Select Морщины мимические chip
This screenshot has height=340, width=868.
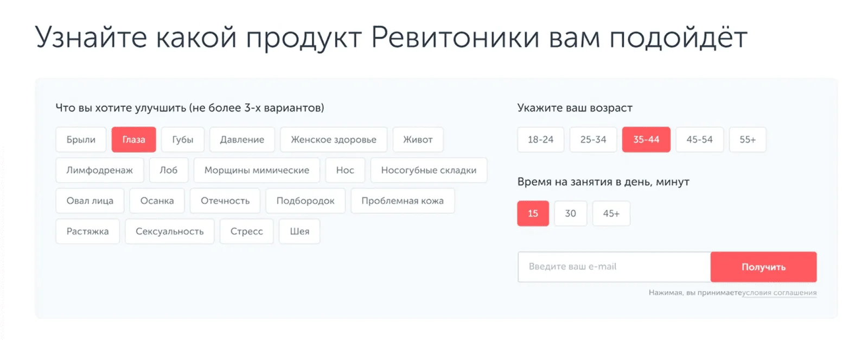pos(257,170)
